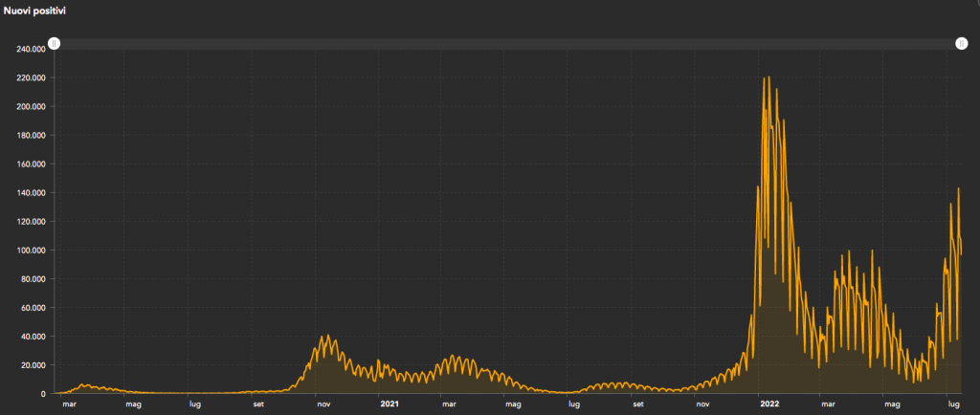Click the rightmost 'lug' label on the time axis
The height and width of the screenshot is (415, 980).
(953, 404)
